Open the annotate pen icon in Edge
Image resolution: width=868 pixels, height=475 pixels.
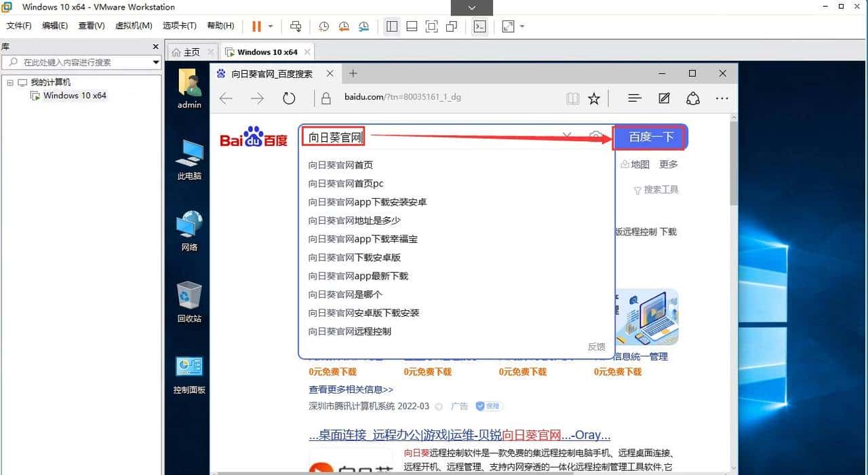click(663, 98)
